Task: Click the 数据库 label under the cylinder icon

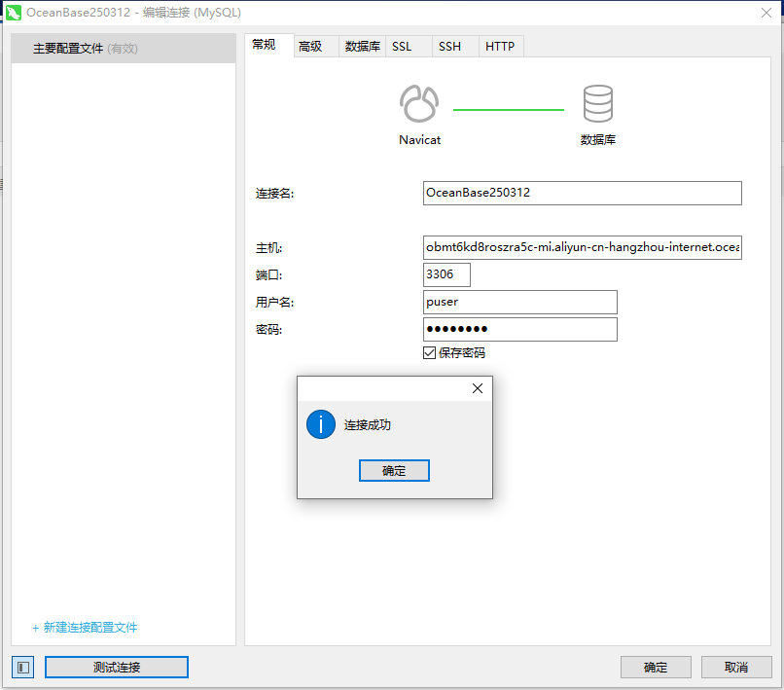Action: point(598,139)
